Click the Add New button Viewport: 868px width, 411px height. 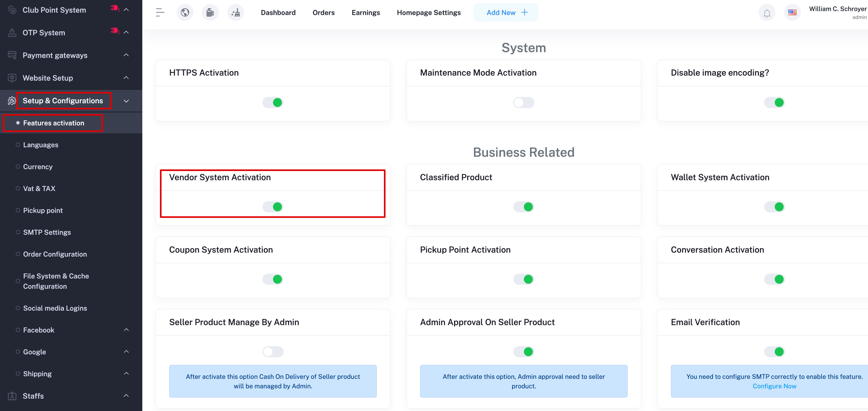[x=505, y=13]
